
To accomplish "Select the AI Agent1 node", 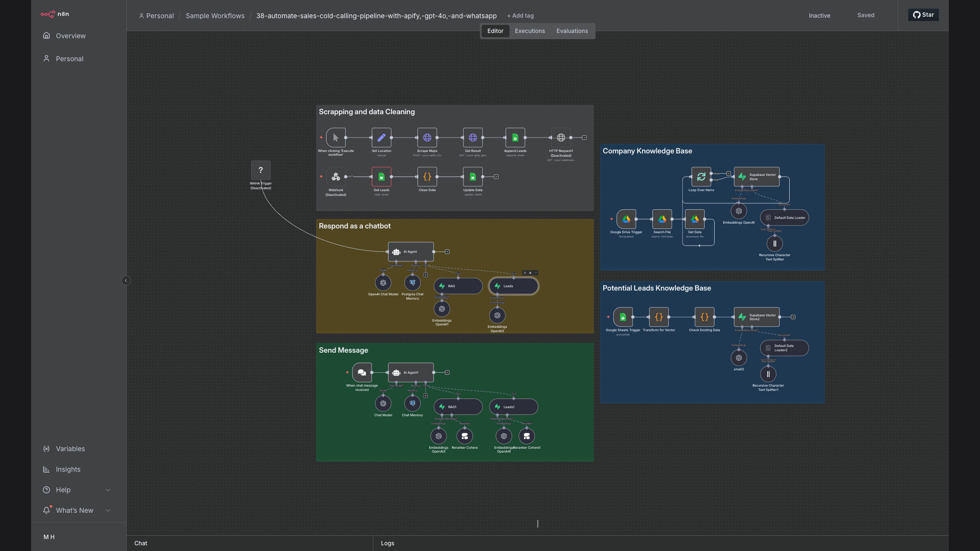I will [x=411, y=373].
